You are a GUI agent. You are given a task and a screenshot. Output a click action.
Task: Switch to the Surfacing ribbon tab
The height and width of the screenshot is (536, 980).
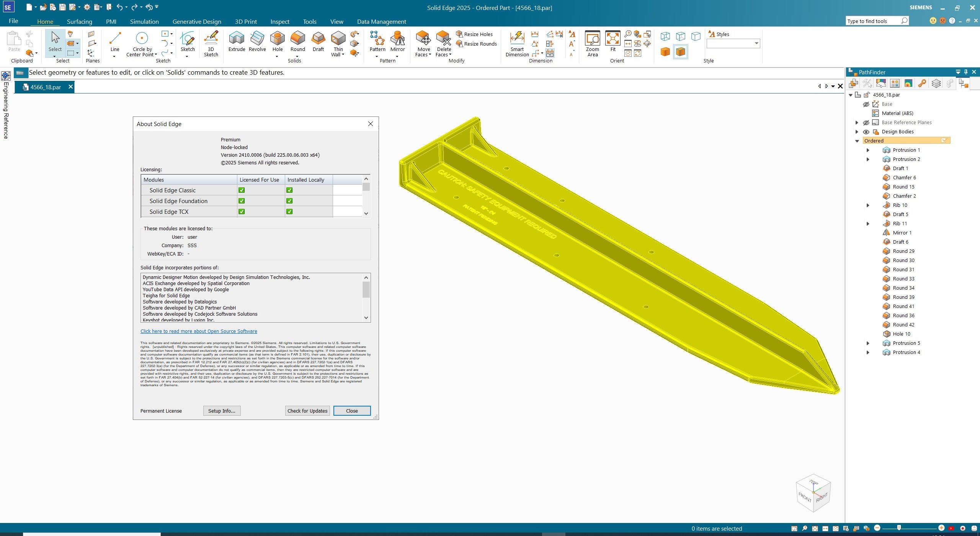(79, 21)
